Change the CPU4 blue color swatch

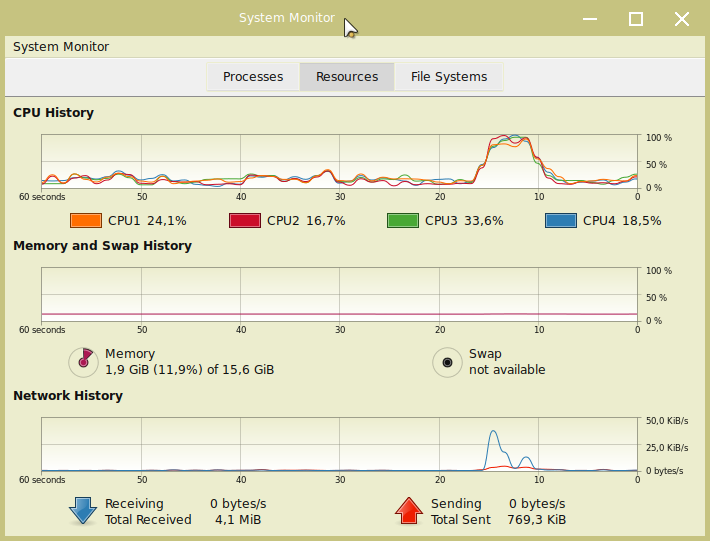coord(561,220)
